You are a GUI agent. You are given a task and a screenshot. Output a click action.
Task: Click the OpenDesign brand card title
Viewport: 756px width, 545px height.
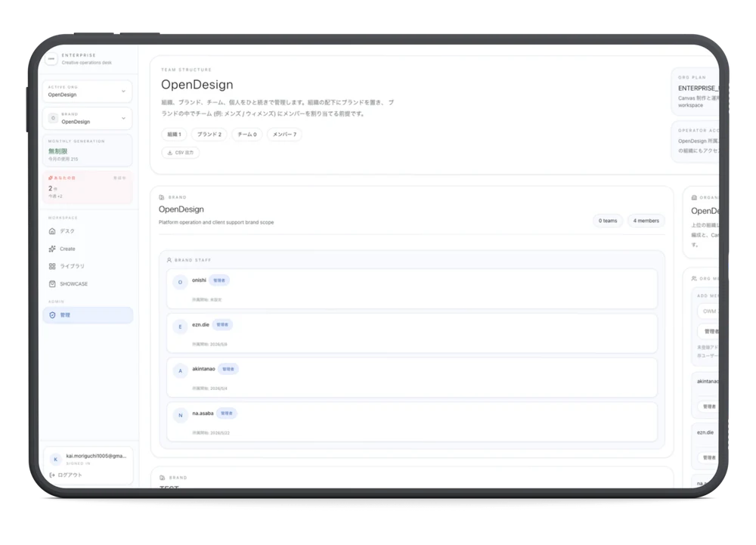[x=181, y=209]
